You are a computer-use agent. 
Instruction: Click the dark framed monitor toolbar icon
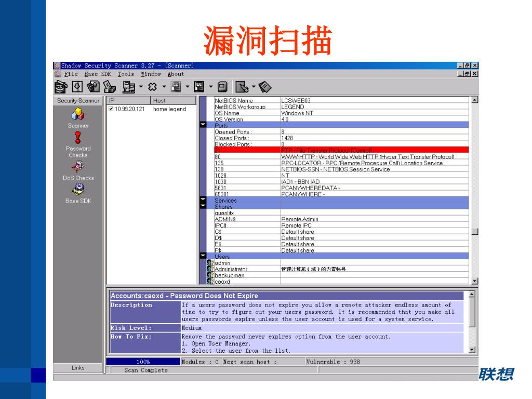tap(199, 87)
